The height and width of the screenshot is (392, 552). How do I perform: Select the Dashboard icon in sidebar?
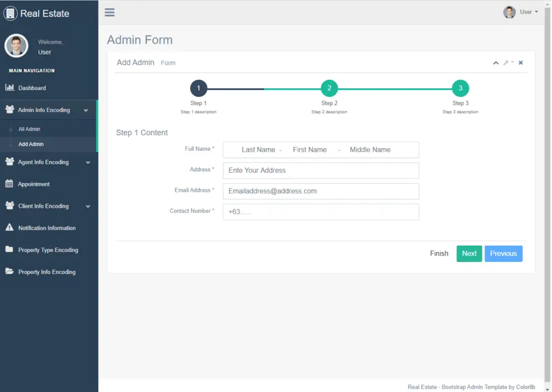(11, 87)
